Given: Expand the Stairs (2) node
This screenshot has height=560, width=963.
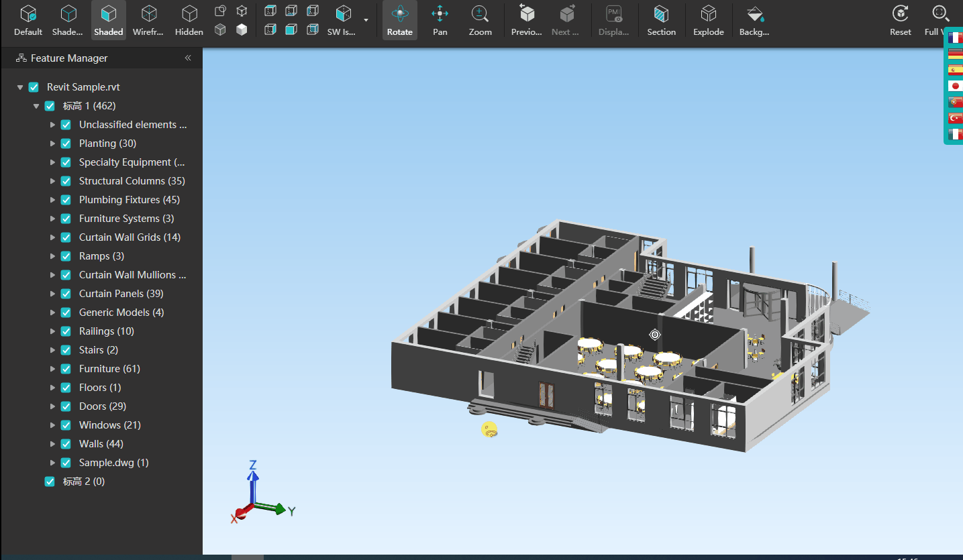Looking at the screenshot, I should [52, 350].
